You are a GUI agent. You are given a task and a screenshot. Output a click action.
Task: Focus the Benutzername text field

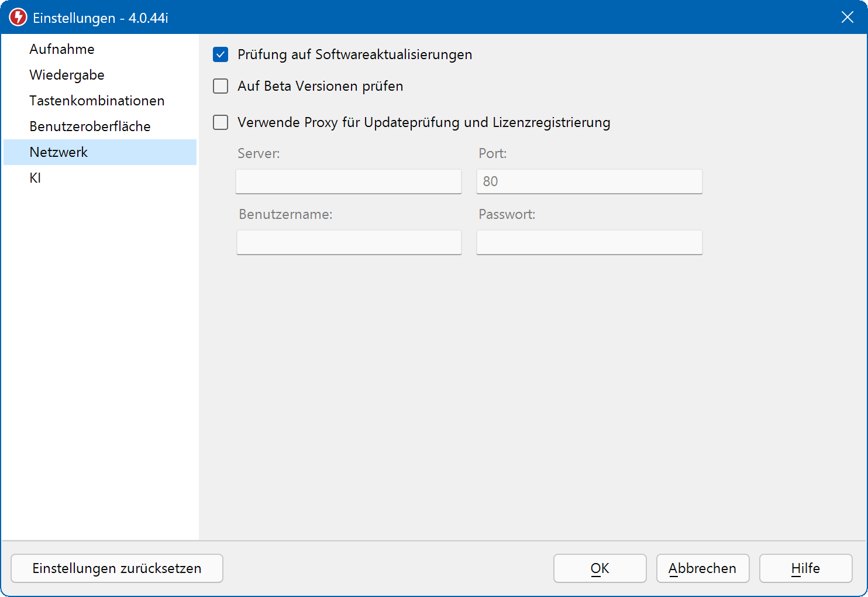[x=349, y=242]
